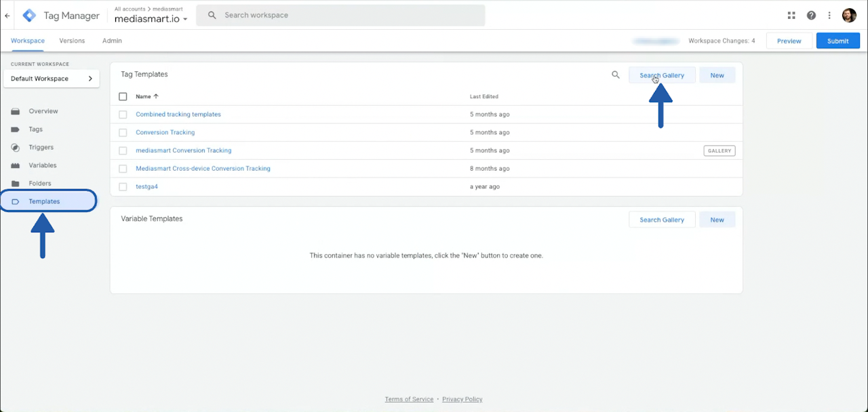Image resolution: width=868 pixels, height=412 pixels.
Task: Open the Combined tracking templates link
Action: (178, 115)
